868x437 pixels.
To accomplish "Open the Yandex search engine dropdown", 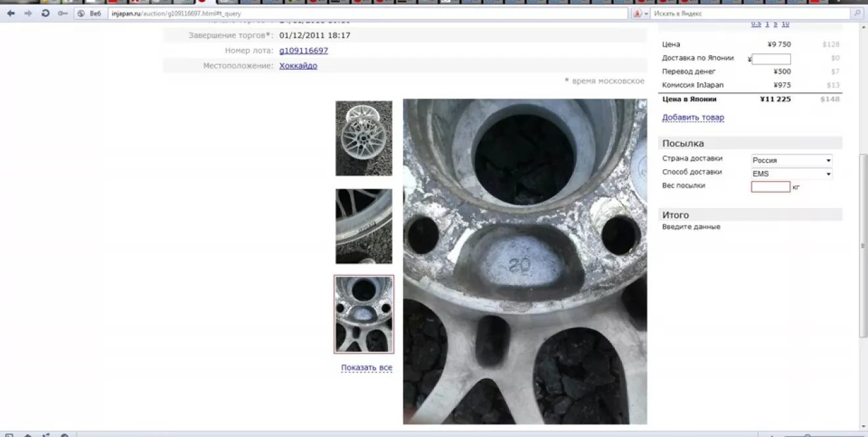I will pyautogui.click(x=640, y=13).
